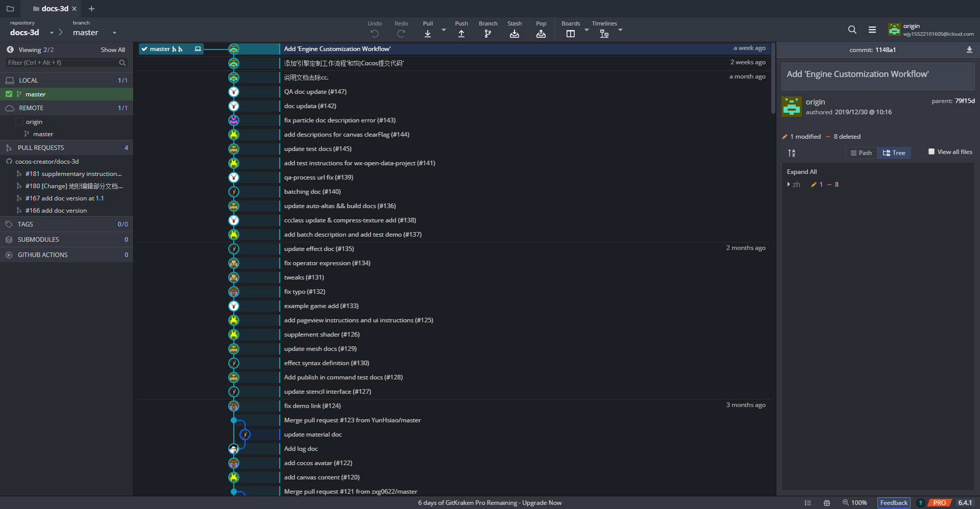Click the Pop stash icon
Image resolution: width=980 pixels, height=509 pixels.
[x=541, y=34]
